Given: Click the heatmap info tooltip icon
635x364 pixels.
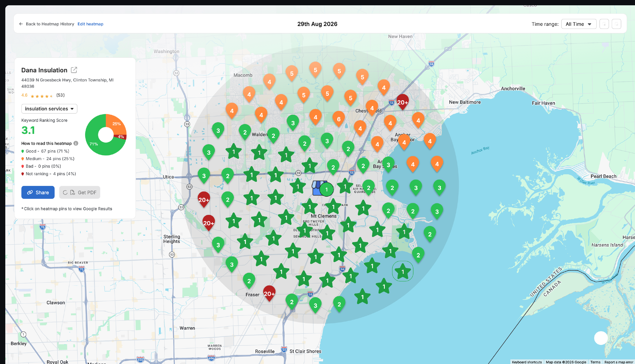Looking at the screenshot, I should click(x=76, y=143).
